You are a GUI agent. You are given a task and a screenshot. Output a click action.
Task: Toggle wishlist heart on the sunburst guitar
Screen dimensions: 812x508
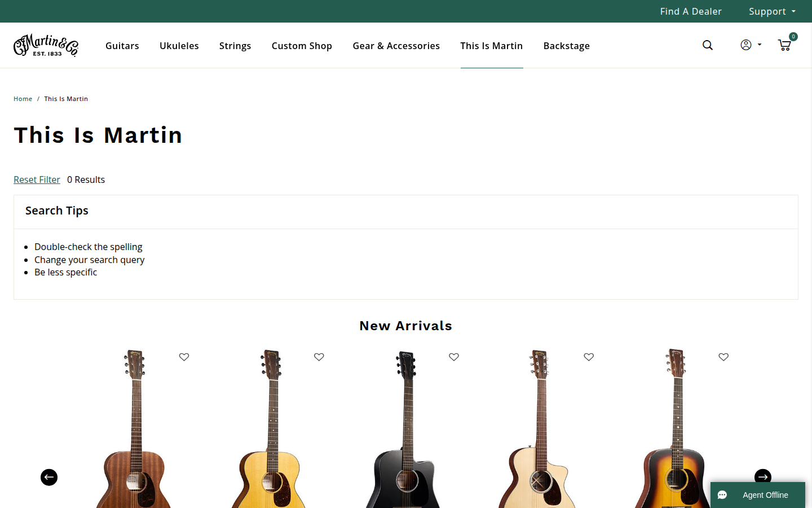click(x=723, y=357)
